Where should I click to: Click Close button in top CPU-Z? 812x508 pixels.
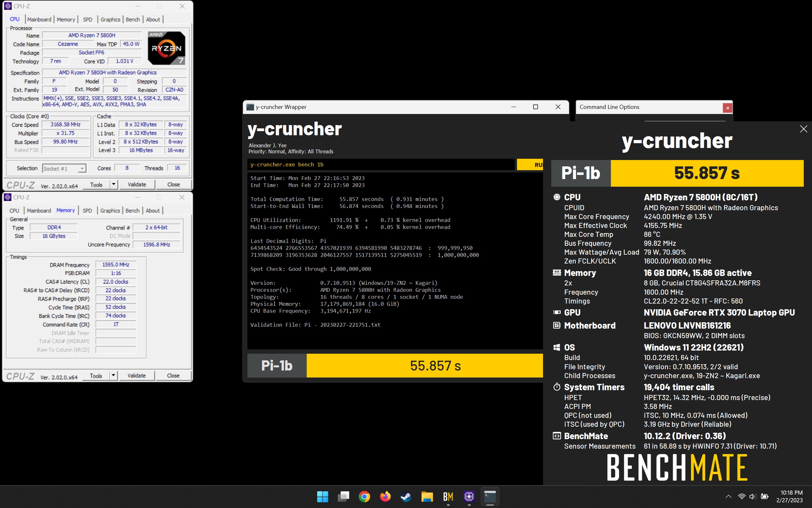tap(174, 184)
